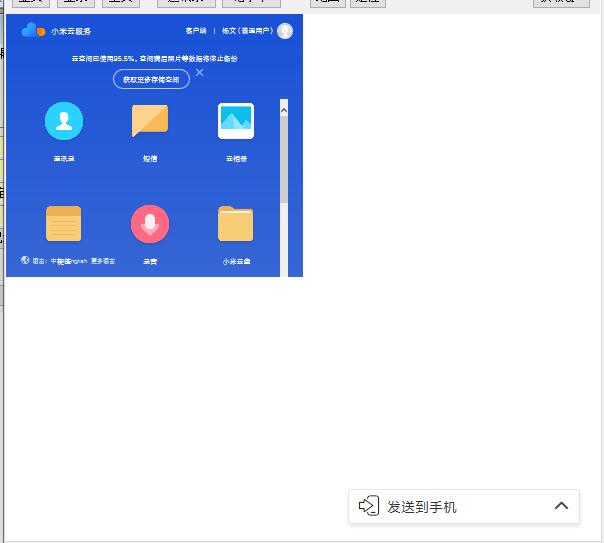Click the globe language icon
The image size is (604, 543).
pos(25,260)
